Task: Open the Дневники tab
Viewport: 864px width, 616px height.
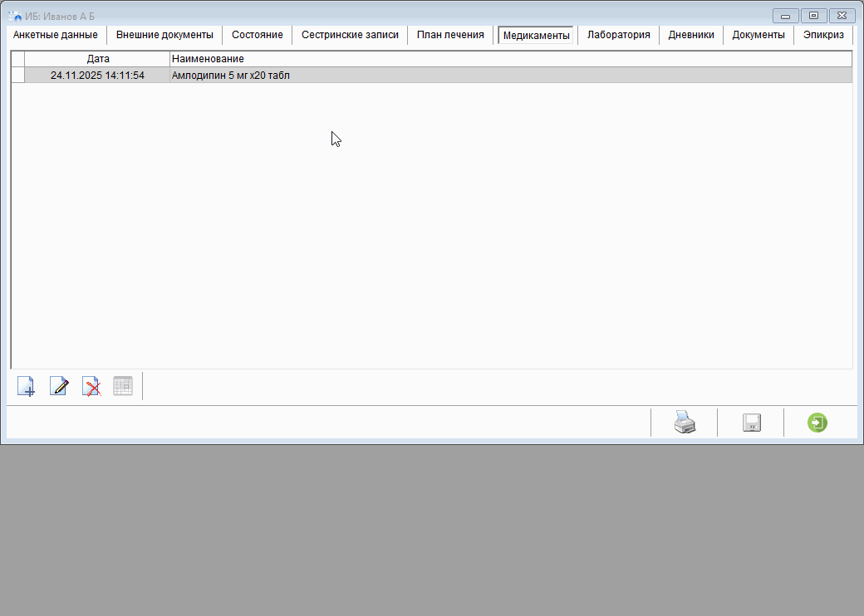Action: (x=691, y=35)
